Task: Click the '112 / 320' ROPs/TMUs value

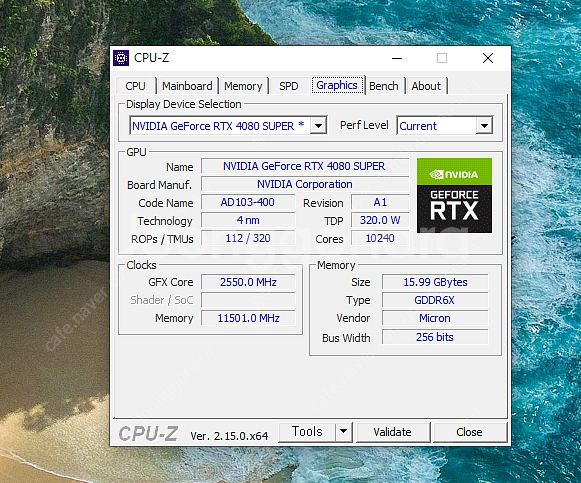Action: 248,238
